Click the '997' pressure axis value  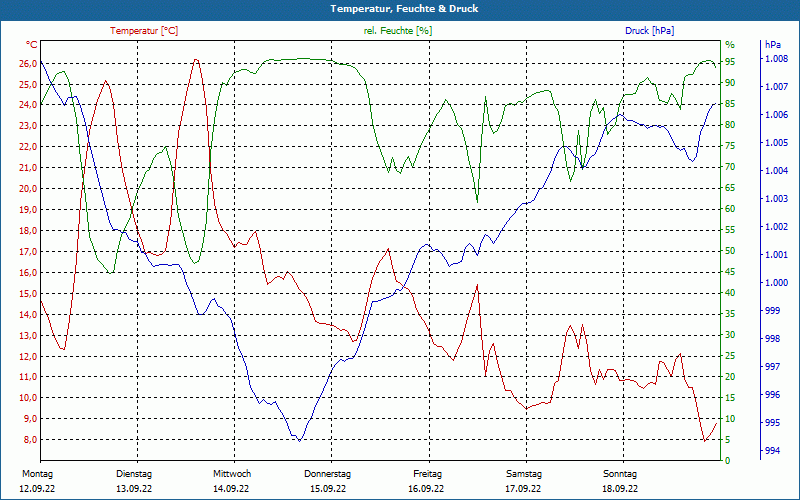pyautogui.click(x=772, y=366)
